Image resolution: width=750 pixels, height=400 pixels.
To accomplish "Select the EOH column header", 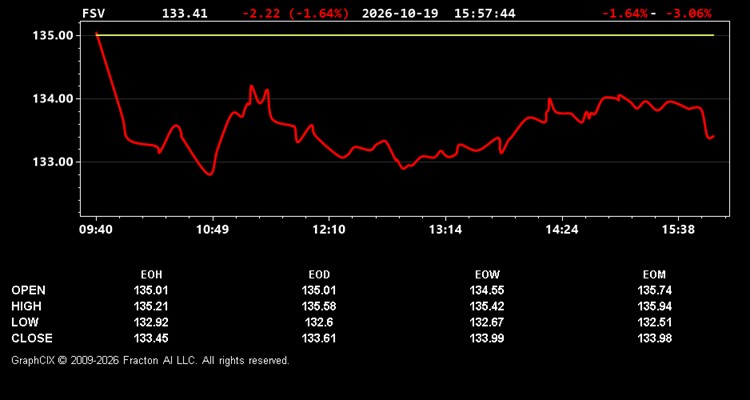I will (151, 275).
